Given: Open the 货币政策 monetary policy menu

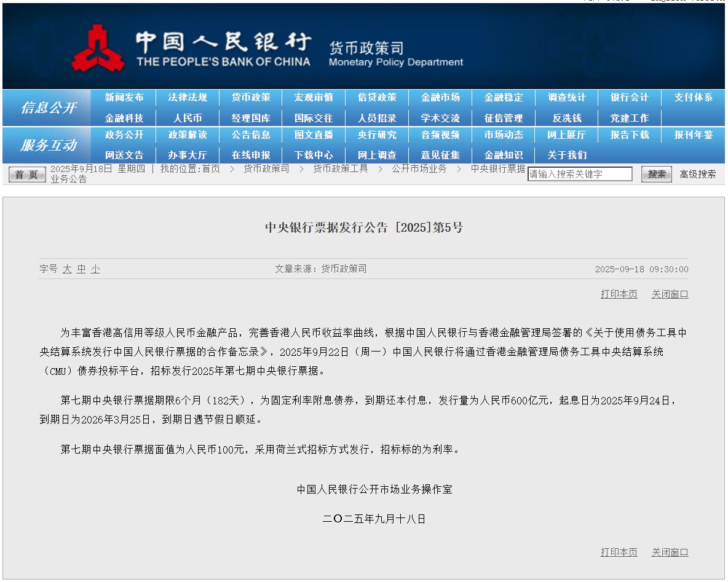Looking at the screenshot, I should 250,96.
